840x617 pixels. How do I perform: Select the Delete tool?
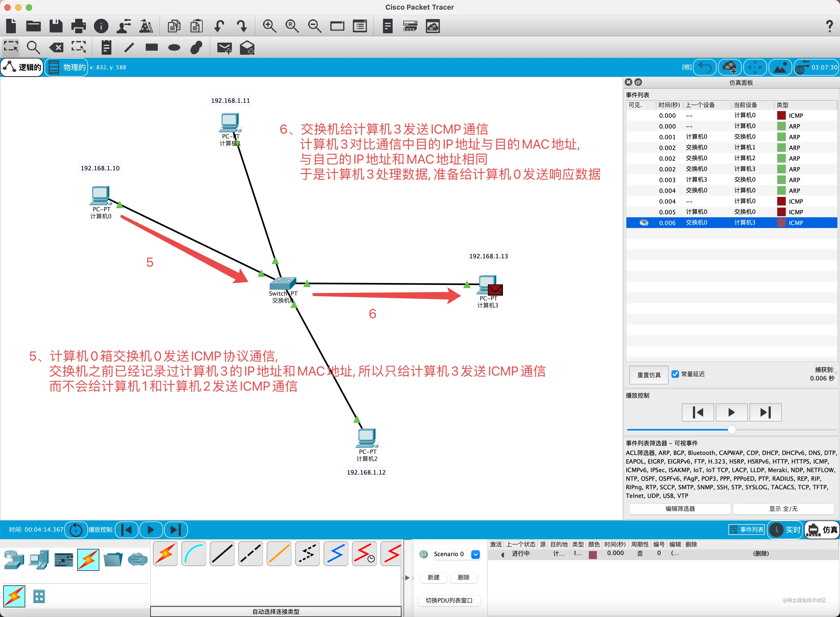(x=56, y=47)
